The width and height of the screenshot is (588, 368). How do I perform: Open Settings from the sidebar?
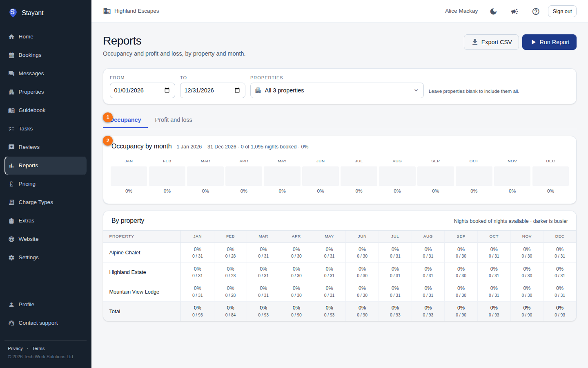point(45,258)
